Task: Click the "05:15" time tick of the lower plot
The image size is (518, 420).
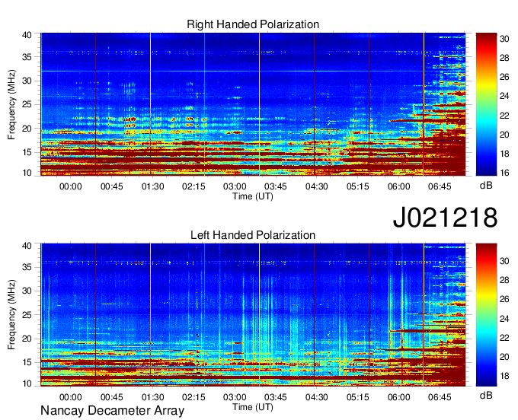Action: (x=358, y=397)
